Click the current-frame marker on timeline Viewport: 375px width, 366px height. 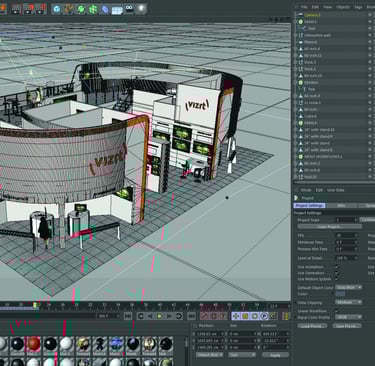[x=35, y=305]
